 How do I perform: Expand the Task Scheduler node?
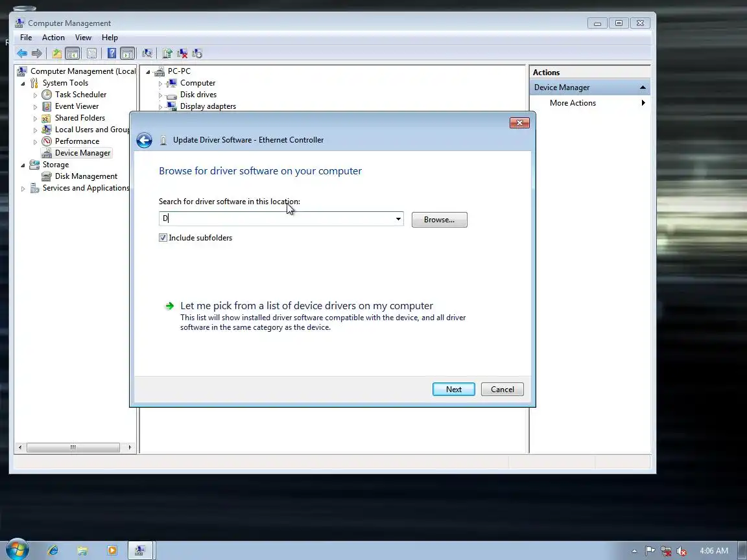point(35,95)
